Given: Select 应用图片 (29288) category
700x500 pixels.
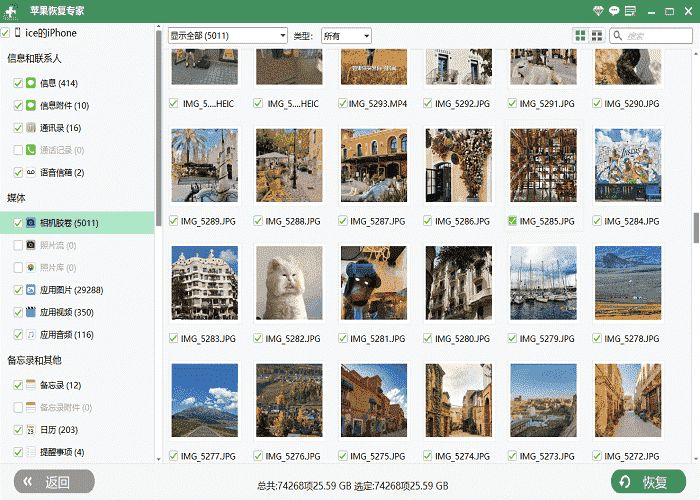Looking at the screenshot, I should click(x=71, y=290).
